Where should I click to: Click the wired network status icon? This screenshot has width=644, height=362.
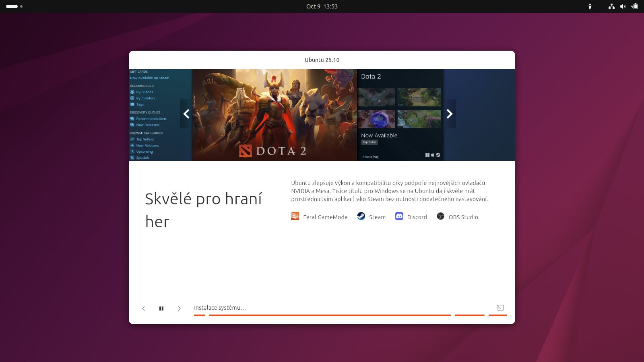click(611, 6)
